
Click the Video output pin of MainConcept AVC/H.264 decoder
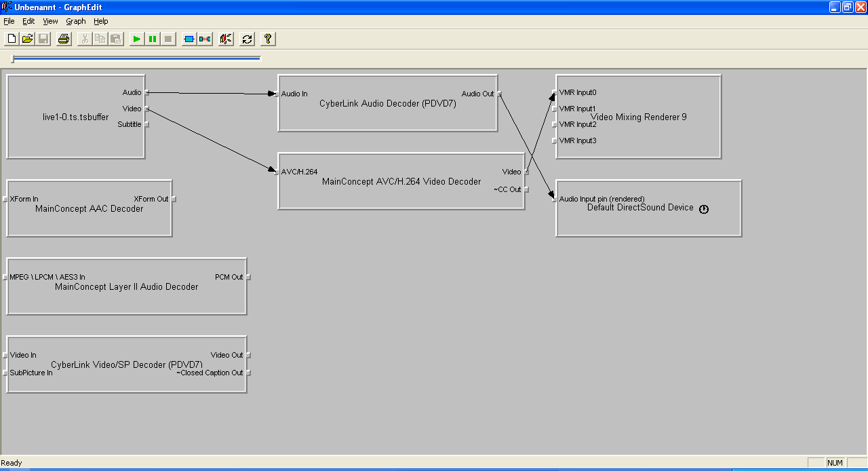coord(526,172)
